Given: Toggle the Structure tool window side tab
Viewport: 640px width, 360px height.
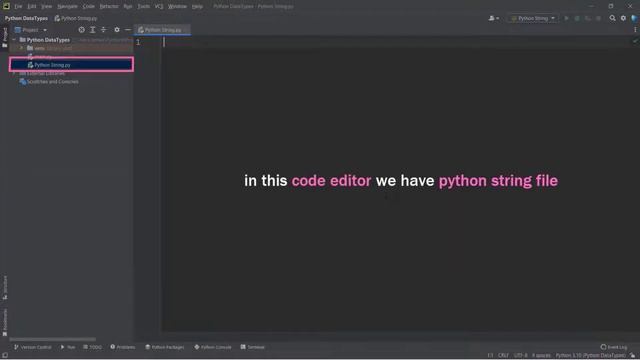Looking at the screenshot, I should pyautogui.click(x=5, y=287).
